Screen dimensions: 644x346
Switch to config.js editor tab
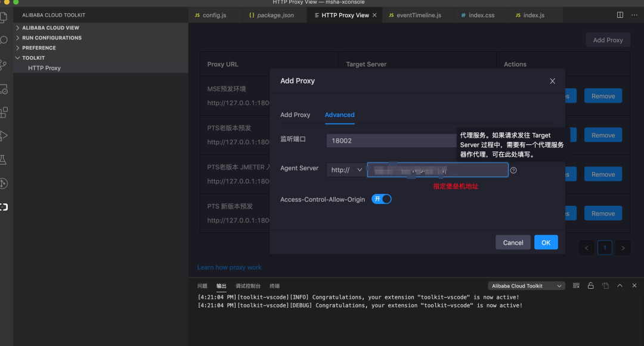[215, 15]
